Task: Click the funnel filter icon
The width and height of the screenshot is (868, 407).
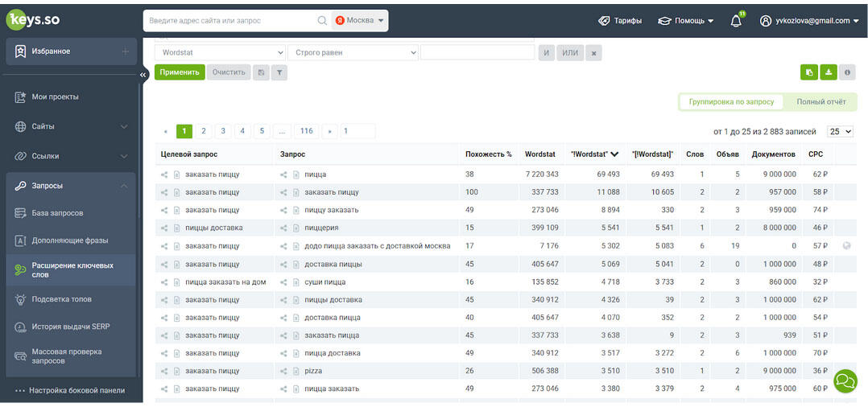Action: (x=279, y=72)
